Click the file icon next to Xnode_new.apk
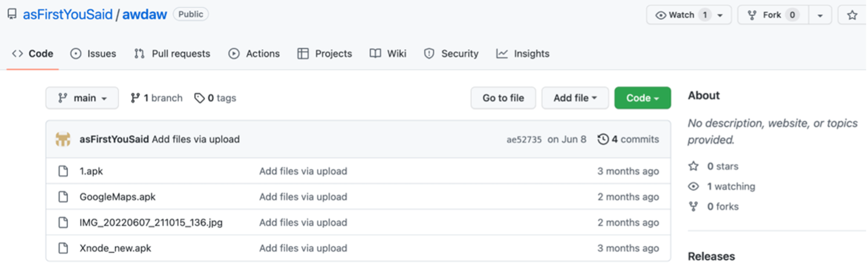 pyautogui.click(x=63, y=248)
